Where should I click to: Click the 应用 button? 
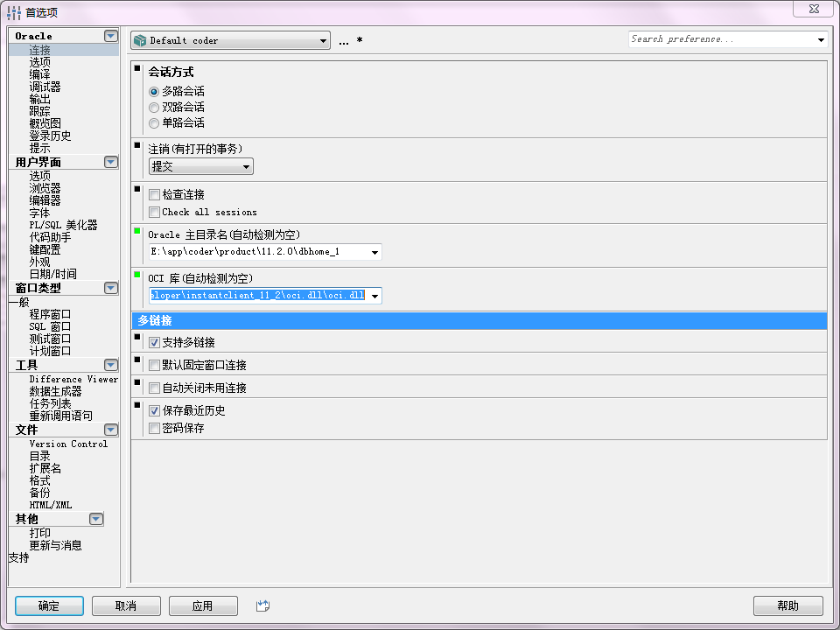point(203,605)
